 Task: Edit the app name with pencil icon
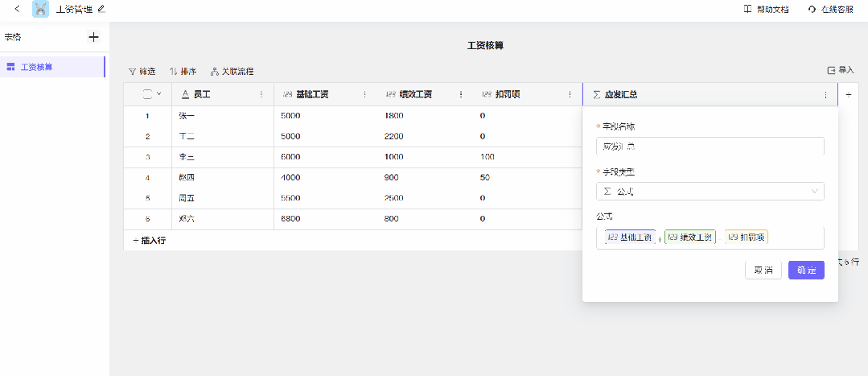[101, 9]
